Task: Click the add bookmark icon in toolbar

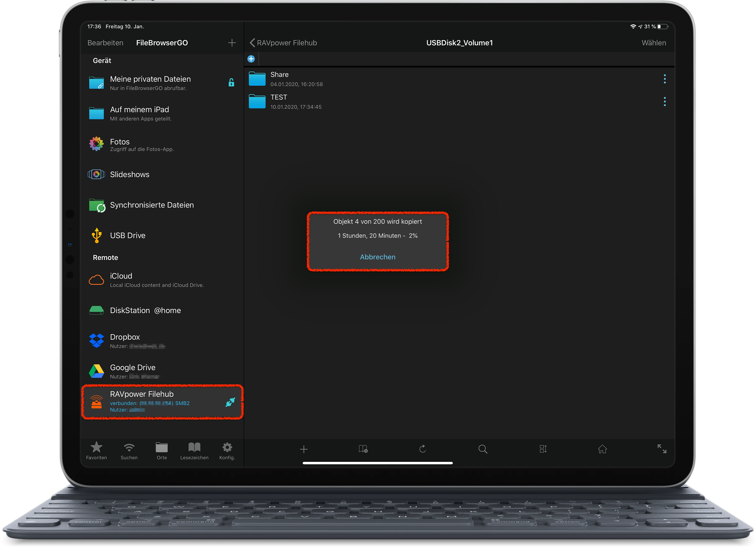Action: (363, 449)
